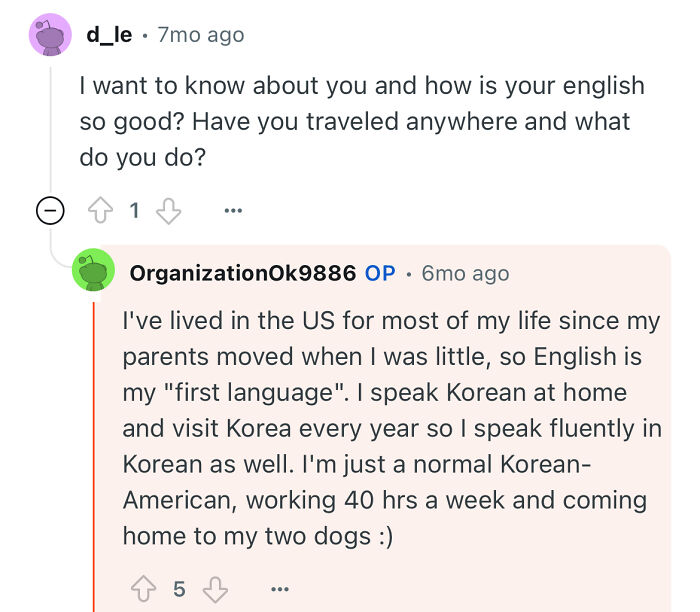
Task: Click vote count 5 on the reply
Action: [179, 589]
